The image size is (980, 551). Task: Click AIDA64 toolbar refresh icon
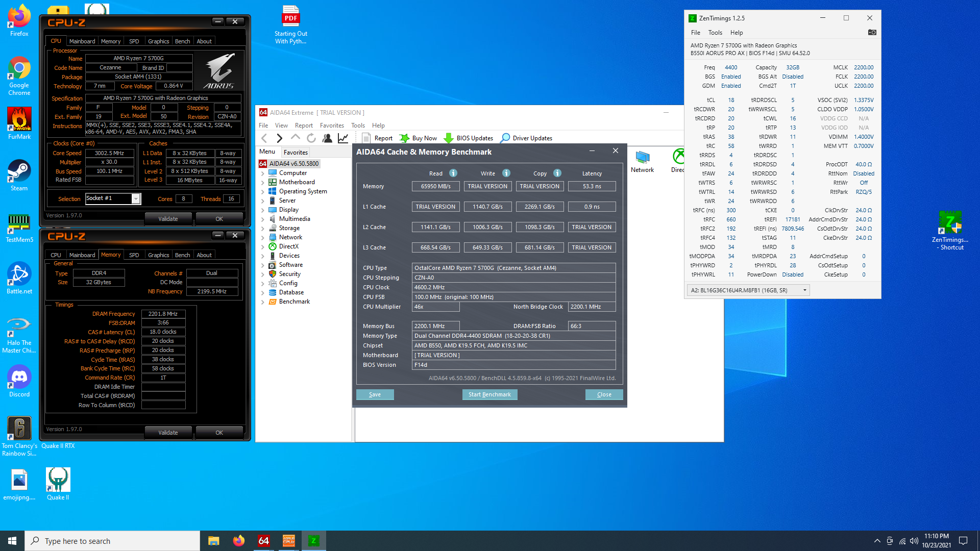[311, 138]
